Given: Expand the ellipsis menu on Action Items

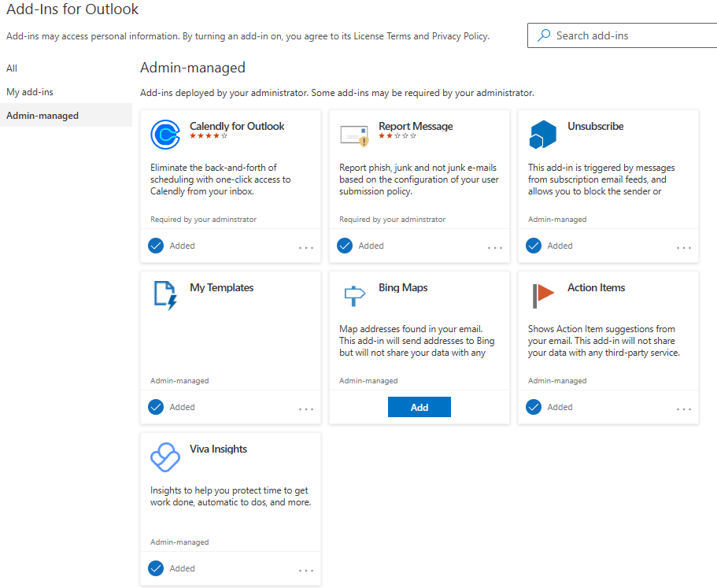Looking at the screenshot, I should click(x=684, y=409).
